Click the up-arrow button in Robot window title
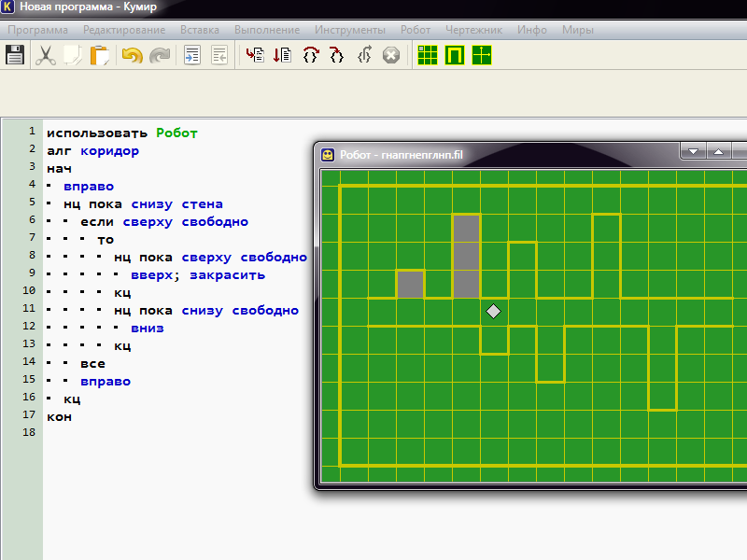Image resolution: width=747 pixels, height=560 pixels. pos(718,152)
